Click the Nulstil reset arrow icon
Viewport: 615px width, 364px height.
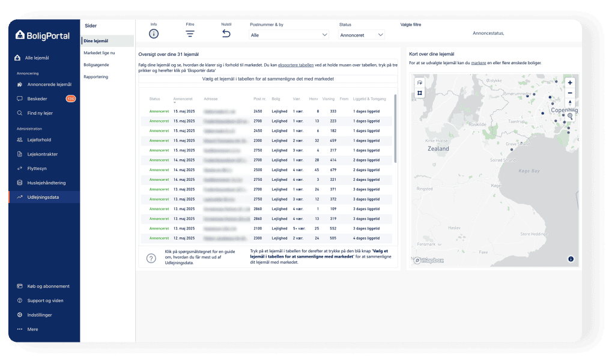226,34
